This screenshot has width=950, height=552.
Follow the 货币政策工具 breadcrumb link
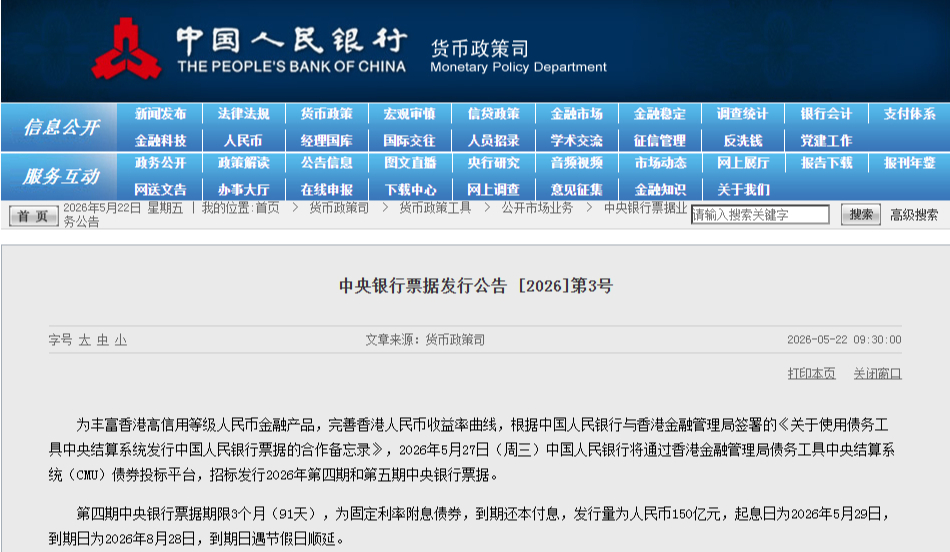pos(435,208)
